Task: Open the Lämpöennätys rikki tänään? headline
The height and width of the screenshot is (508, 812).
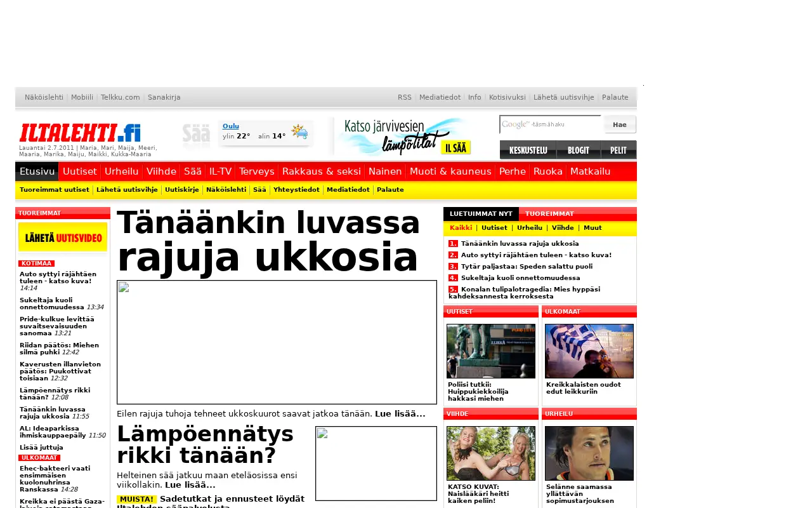Action: 205,444
